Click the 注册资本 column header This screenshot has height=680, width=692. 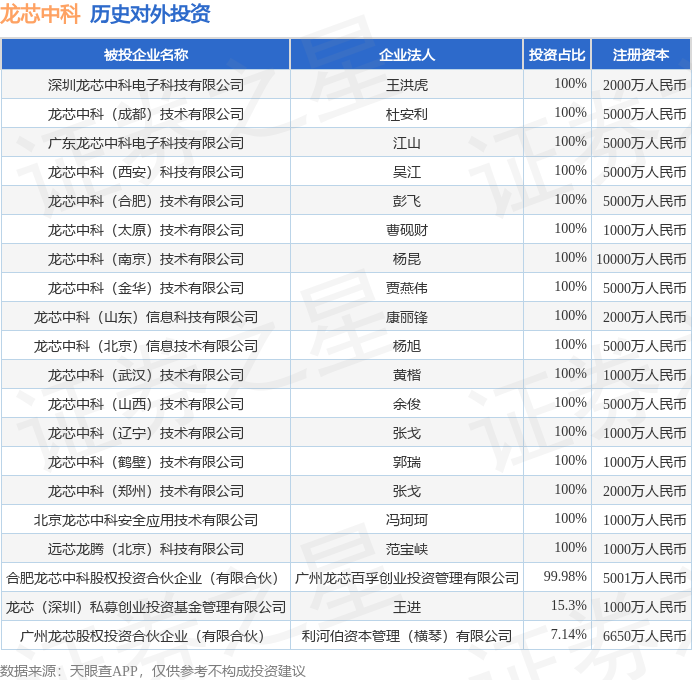(641, 55)
